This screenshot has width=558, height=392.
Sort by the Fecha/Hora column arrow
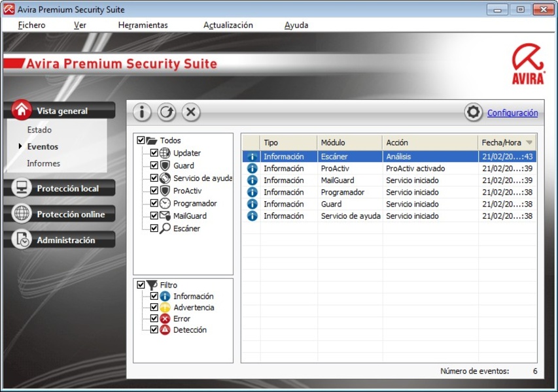pyautogui.click(x=529, y=142)
